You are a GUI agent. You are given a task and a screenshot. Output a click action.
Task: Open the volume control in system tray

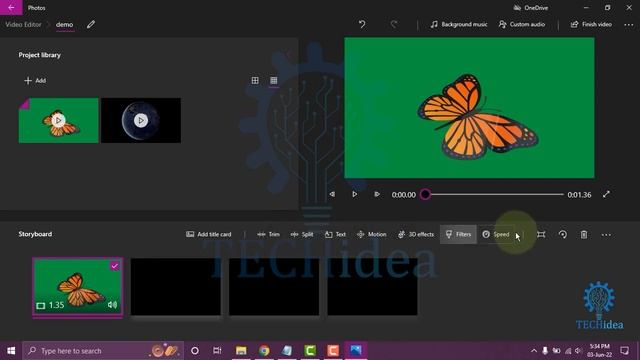578,351
